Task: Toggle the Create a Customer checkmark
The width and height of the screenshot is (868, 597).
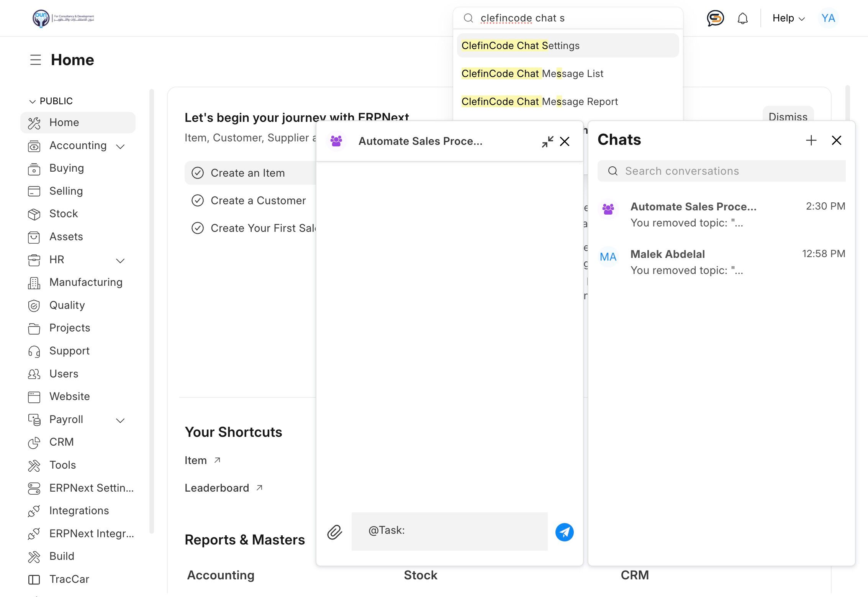Action: [198, 200]
